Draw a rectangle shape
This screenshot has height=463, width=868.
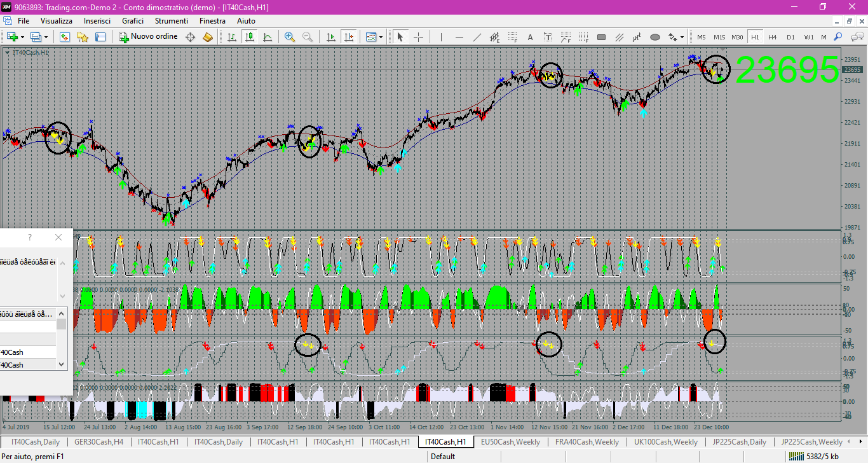[x=602, y=37]
